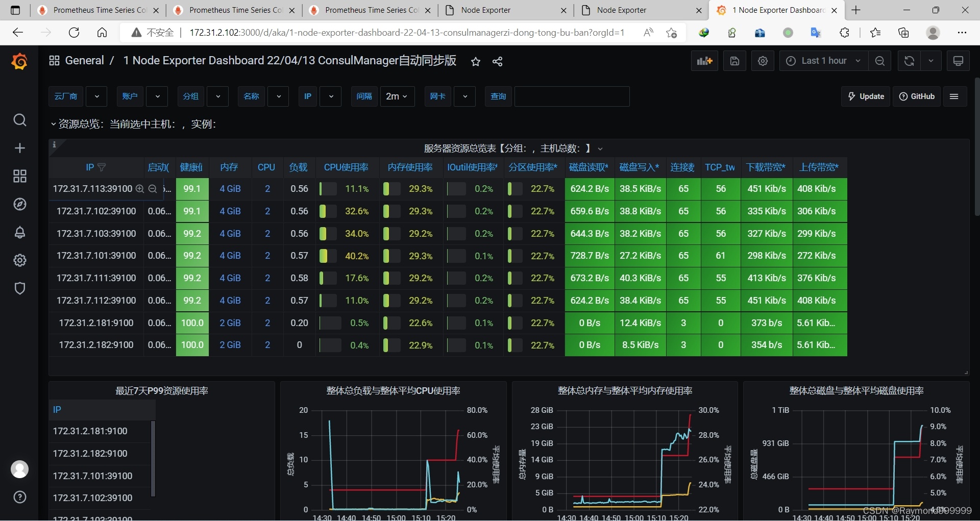Click the browser Reload button
Screen dimensions: 980x521
pos(74,33)
